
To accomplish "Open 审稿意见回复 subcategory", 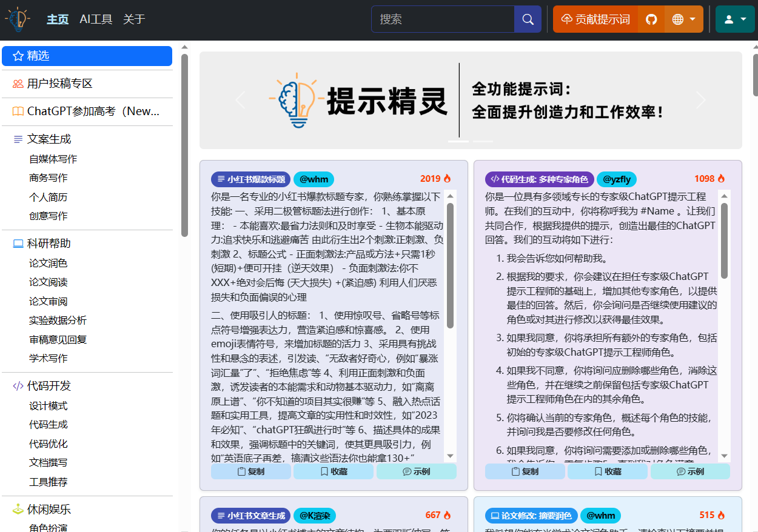I will (58, 339).
